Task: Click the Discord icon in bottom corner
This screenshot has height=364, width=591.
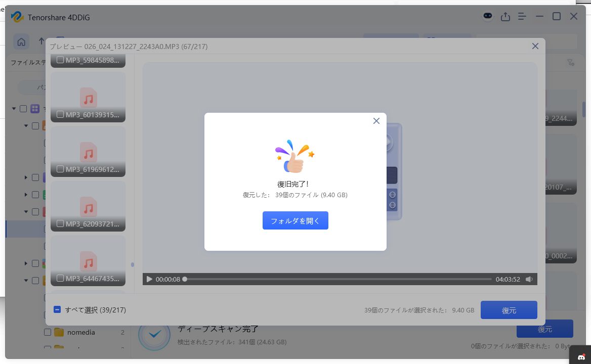Action: (580, 357)
